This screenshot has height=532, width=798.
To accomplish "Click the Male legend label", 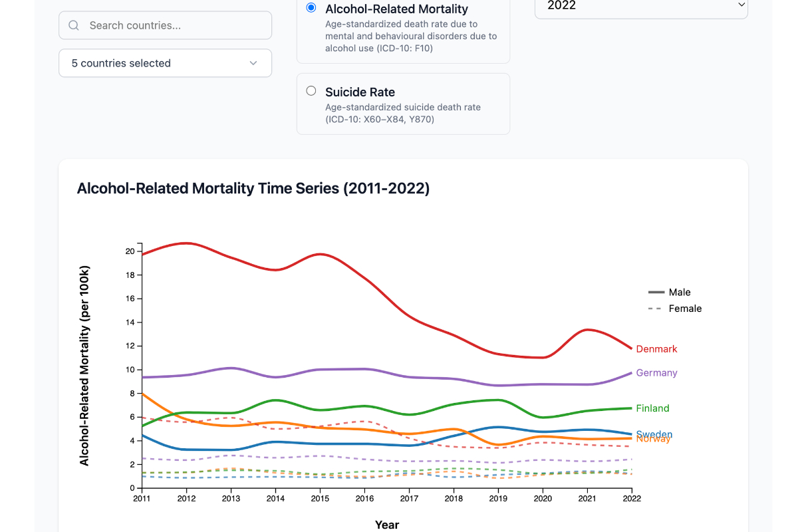I will (680, 293).
